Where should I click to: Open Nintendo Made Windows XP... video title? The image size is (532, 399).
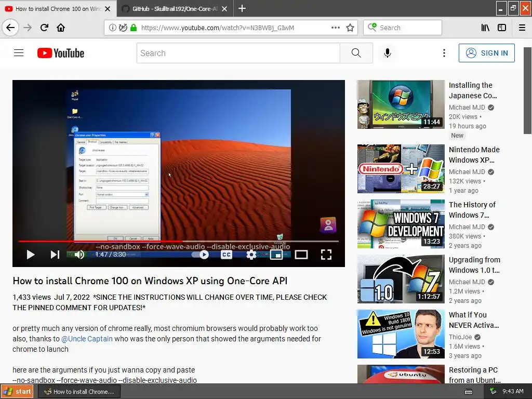point(474,155)
